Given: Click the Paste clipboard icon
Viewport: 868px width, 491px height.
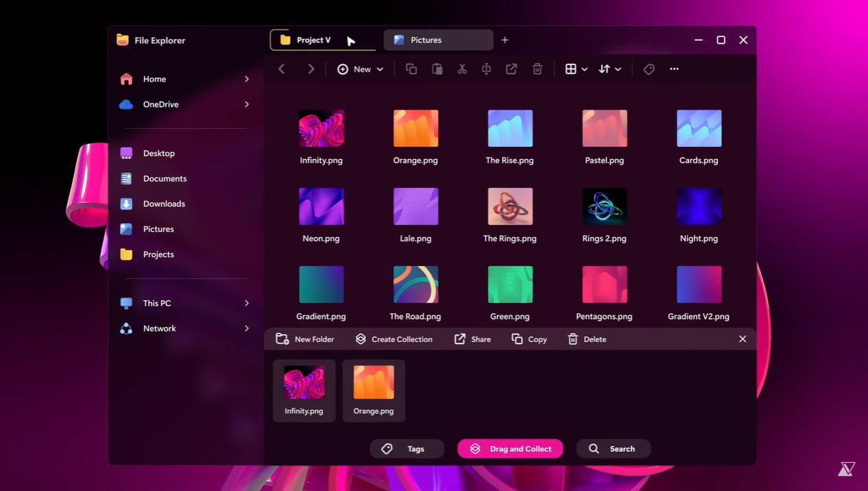Looking at the screenshot, I should (437, 69).
